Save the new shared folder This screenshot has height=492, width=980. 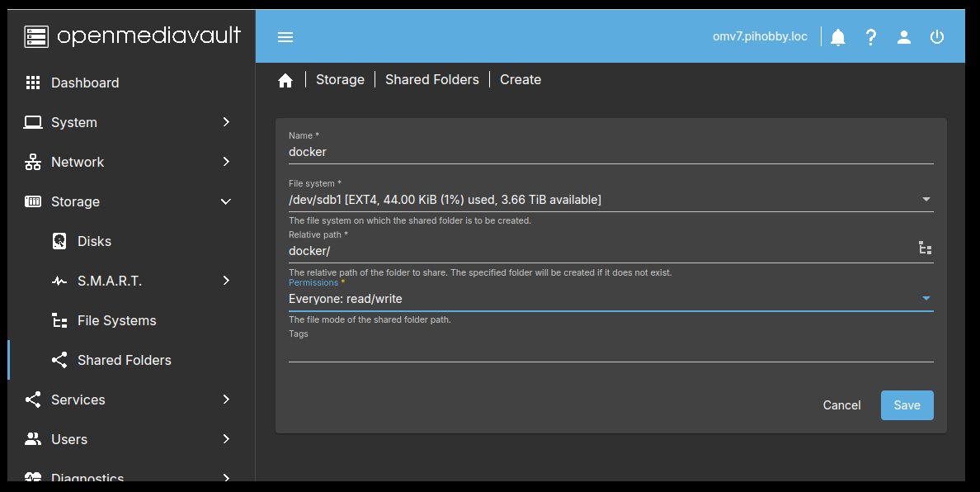pyautogui.click(x=907, y=404)
